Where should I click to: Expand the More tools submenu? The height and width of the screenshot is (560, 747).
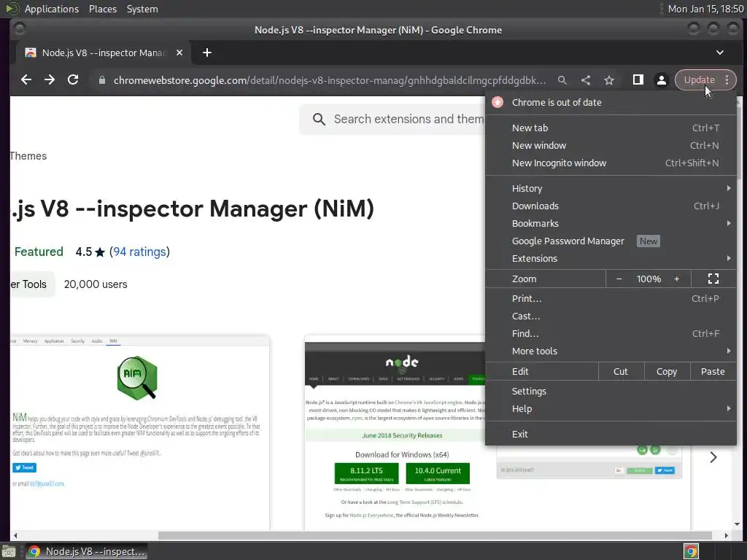(x=611, y=351)
